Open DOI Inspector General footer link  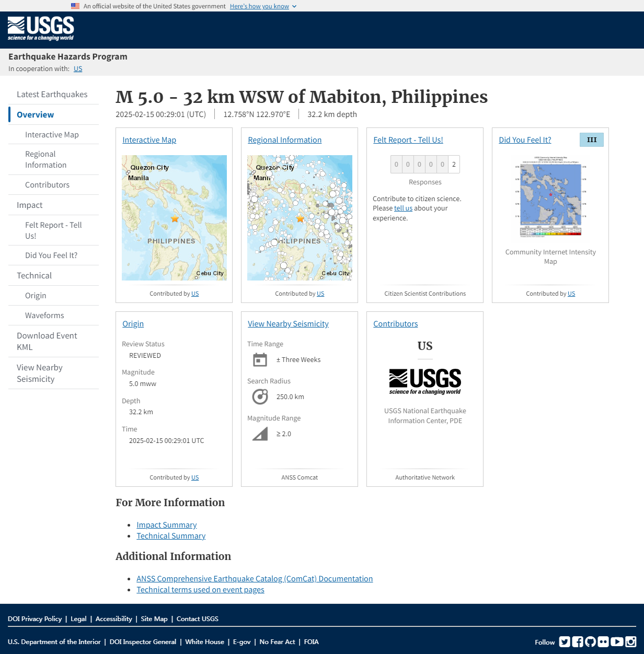[x=143, y=642]
